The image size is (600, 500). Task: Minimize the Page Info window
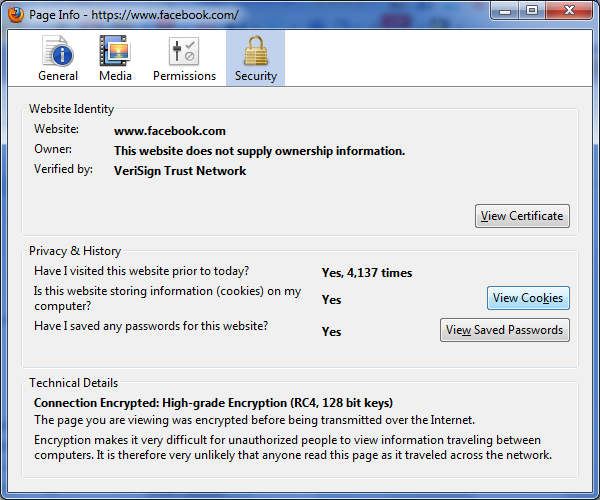click(x=505, y=11)
